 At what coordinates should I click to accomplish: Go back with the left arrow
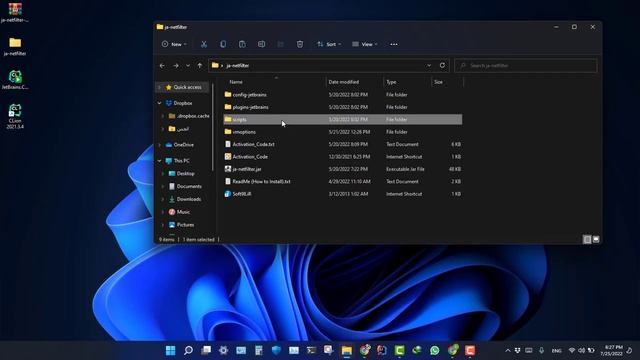click(x=162, y=66)
